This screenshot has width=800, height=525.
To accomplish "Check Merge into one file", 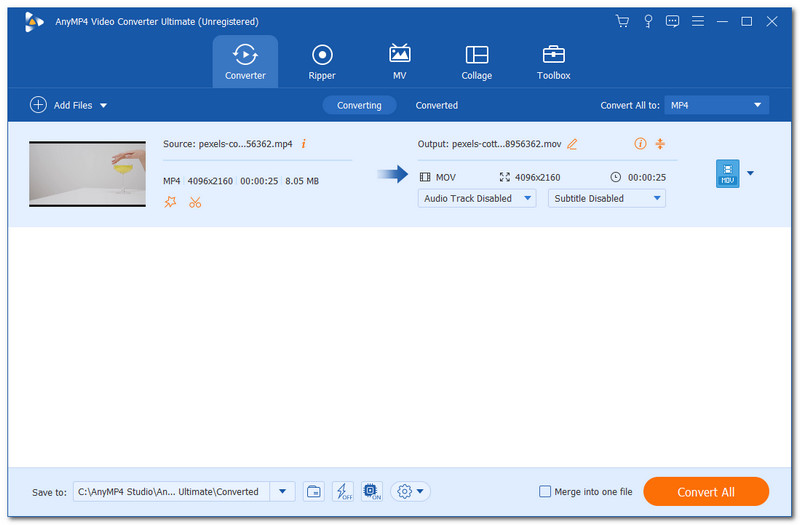I will tap(545, 492).
